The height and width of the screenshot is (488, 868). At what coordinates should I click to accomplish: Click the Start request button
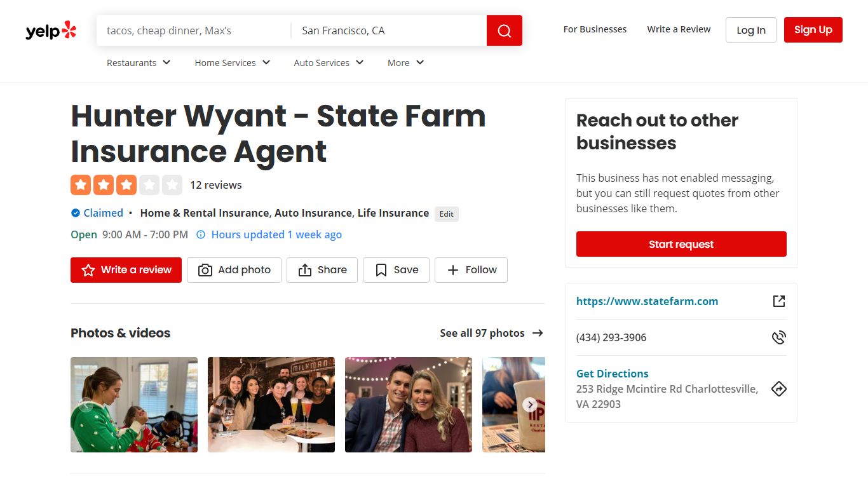pos(681,244)
